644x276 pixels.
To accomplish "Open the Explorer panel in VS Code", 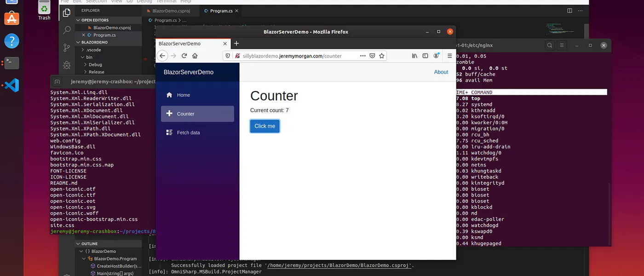I will click(67, 13).
